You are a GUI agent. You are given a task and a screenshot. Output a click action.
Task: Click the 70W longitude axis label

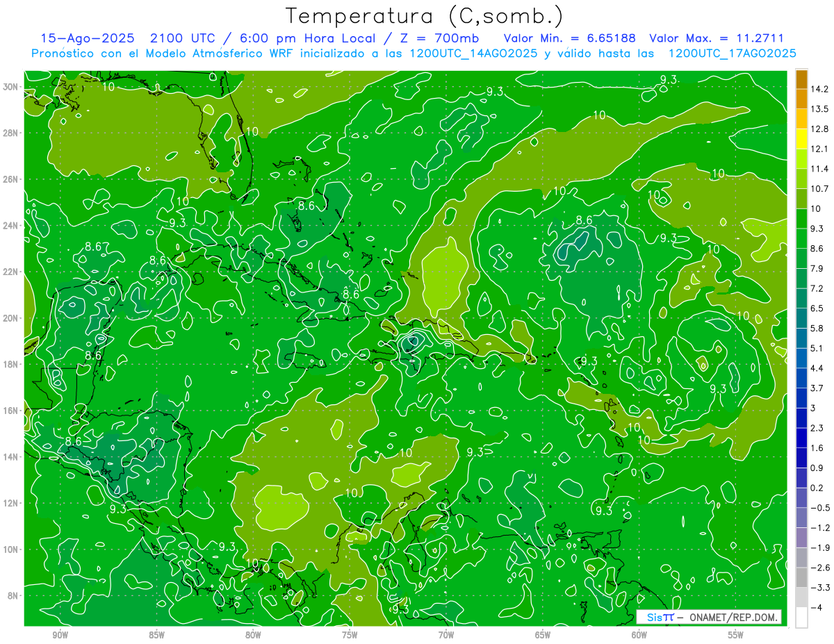(446, 635)
